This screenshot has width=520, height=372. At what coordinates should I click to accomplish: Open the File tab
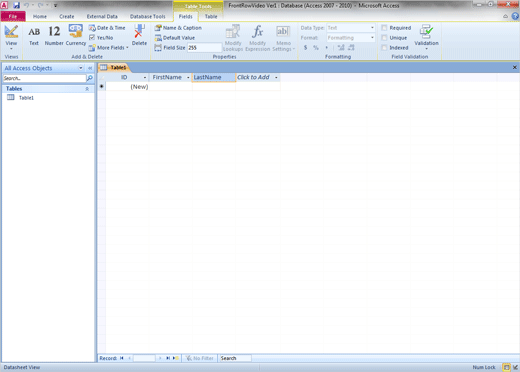[x=13, y=16]
